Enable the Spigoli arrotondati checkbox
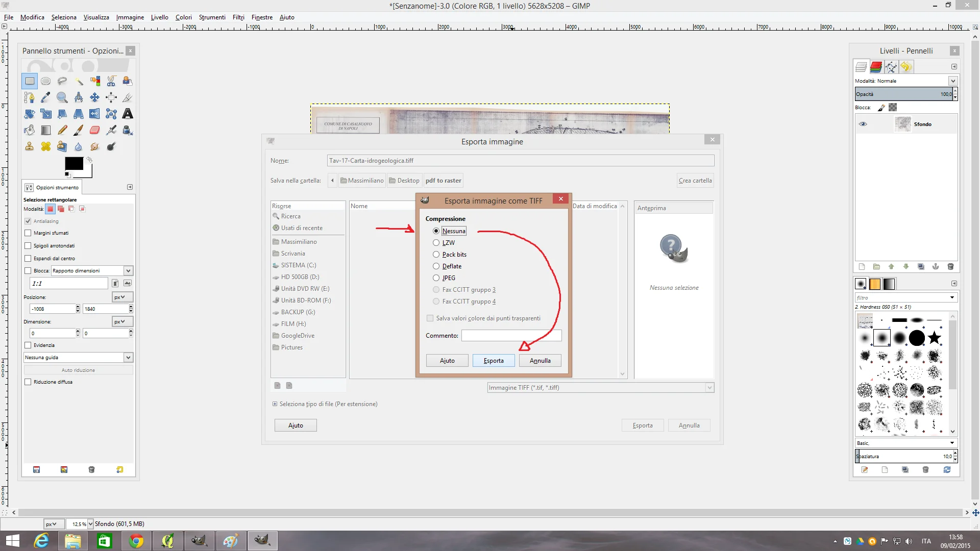 click(x=28, y=246)
